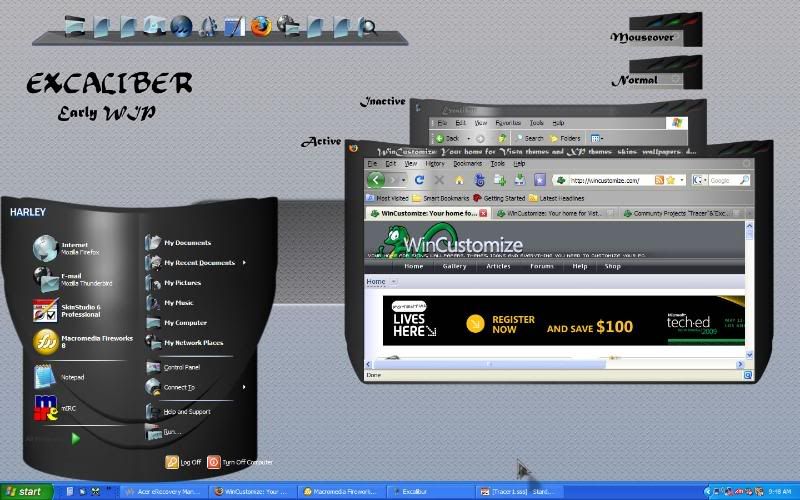Switch to the Community Projects Tracer tab
This screenshot has width=800, height=500.
coord(681,213)
